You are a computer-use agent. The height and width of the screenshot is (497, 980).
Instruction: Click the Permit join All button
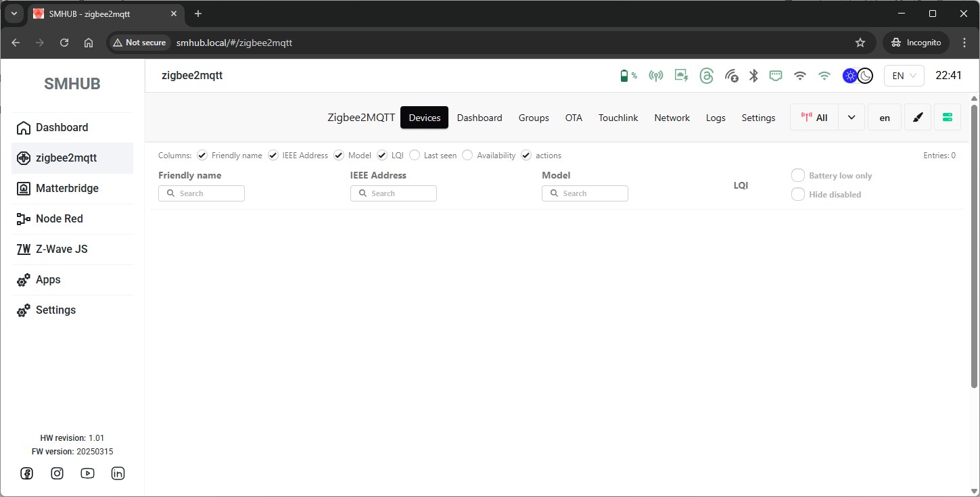click(814, 118)
